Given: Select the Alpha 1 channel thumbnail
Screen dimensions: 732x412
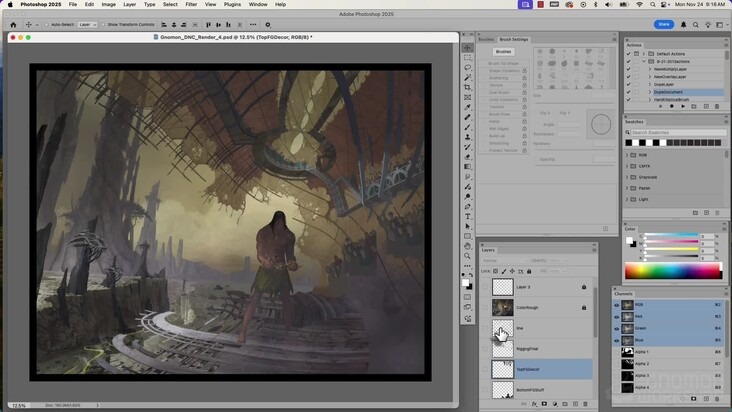Looking at the screenshot, I should pyautogui.click(x=628, y=352).
